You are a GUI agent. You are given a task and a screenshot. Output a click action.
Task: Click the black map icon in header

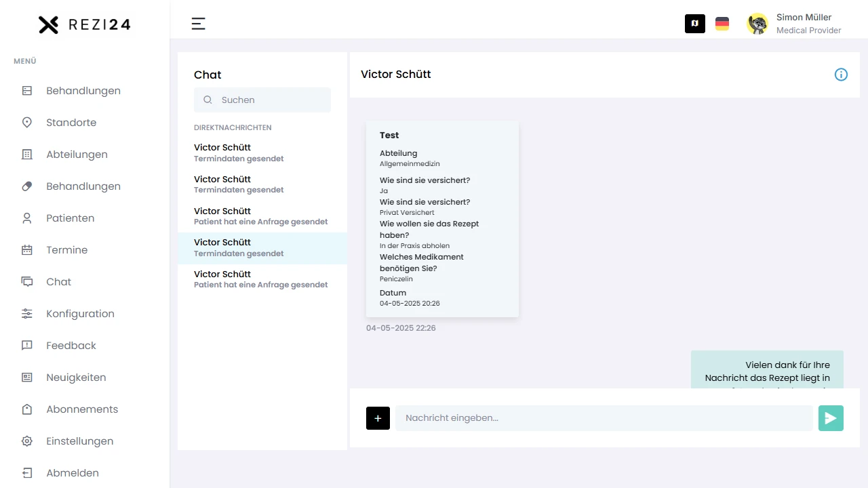(694, 24)
